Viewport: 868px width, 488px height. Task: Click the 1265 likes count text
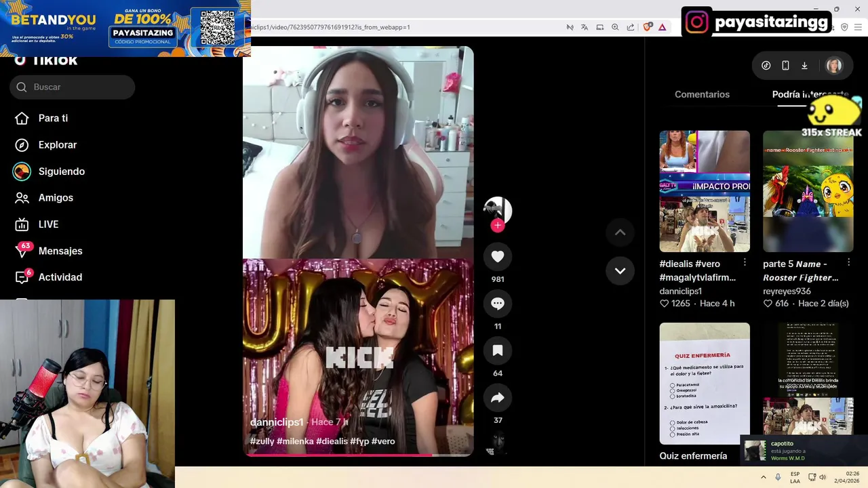coord(680,304)
